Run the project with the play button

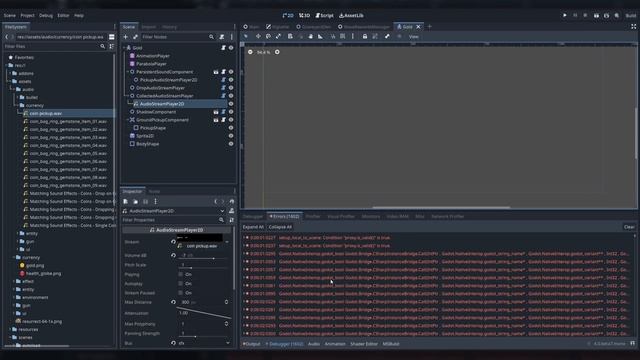564,16
